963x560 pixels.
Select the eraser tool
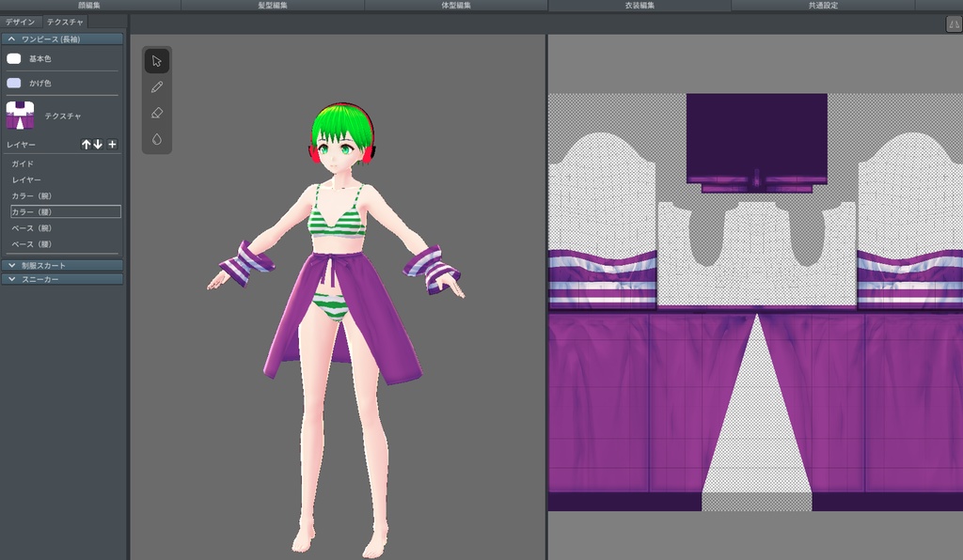coord(157,113)
